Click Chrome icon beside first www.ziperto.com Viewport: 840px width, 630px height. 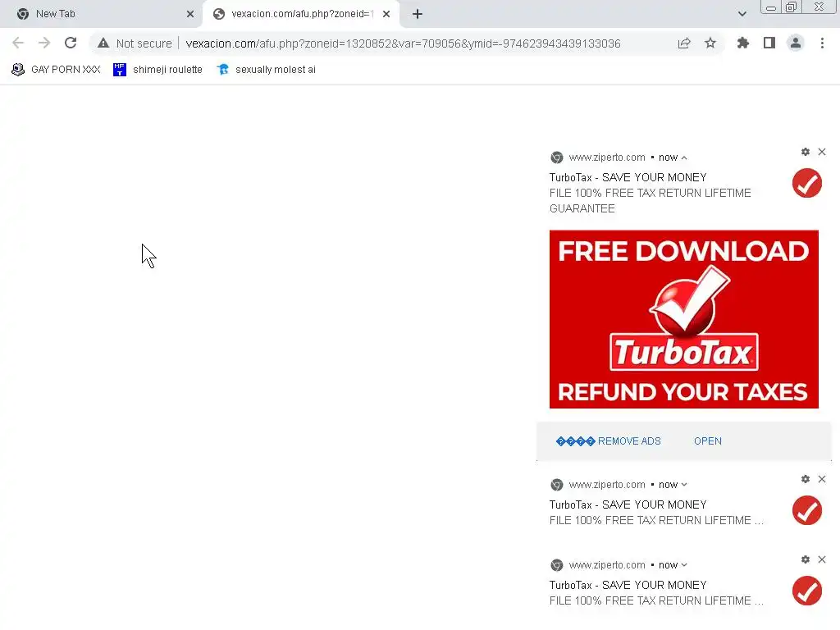(x=557, y=157)
